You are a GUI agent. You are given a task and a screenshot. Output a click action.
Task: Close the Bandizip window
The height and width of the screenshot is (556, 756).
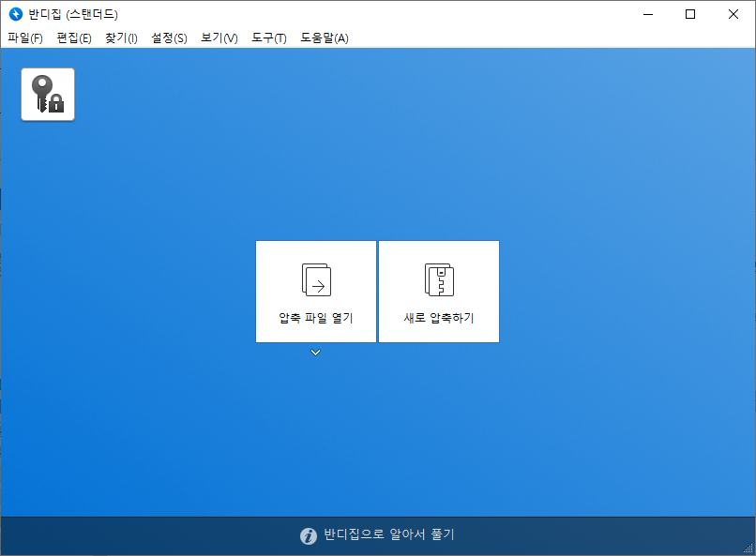pos(733,14)
